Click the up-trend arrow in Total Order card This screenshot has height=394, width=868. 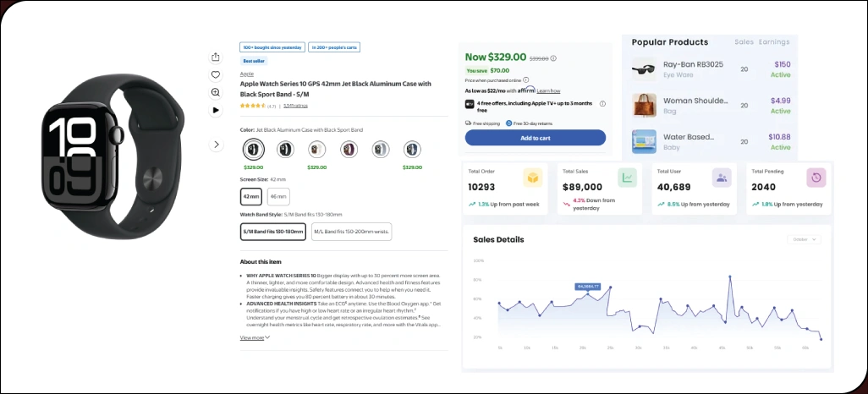click(472, 205)
